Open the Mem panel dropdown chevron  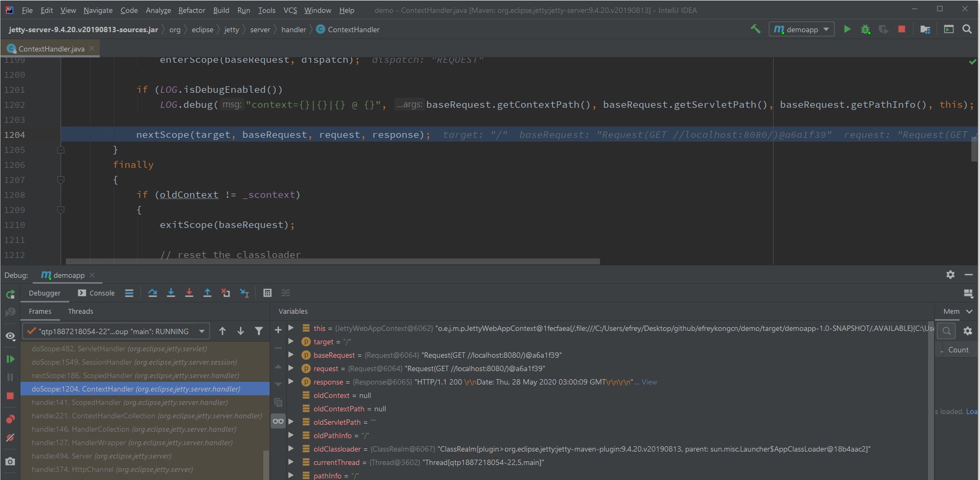point(969,311)
